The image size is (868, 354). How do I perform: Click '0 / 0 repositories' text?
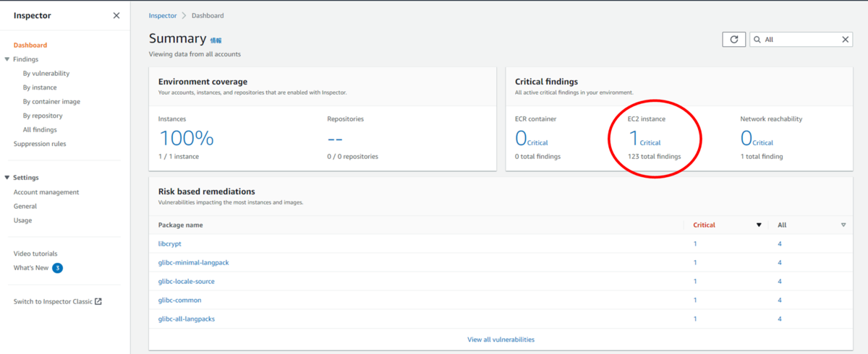pos(352,157)
